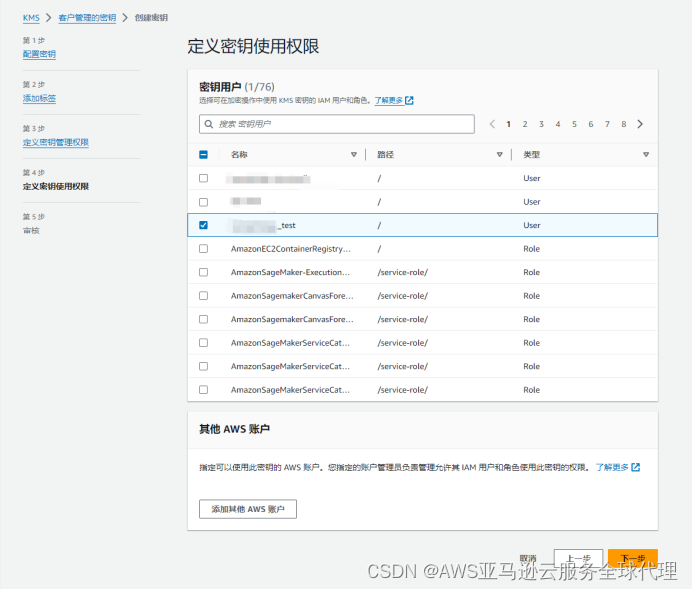Go to page 3
The height and width of the screenshot is (590, 693).
click(x=541, y=124)
